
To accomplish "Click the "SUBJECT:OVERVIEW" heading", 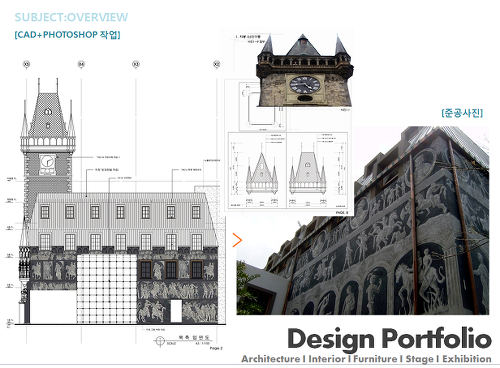I will (71, 17).
